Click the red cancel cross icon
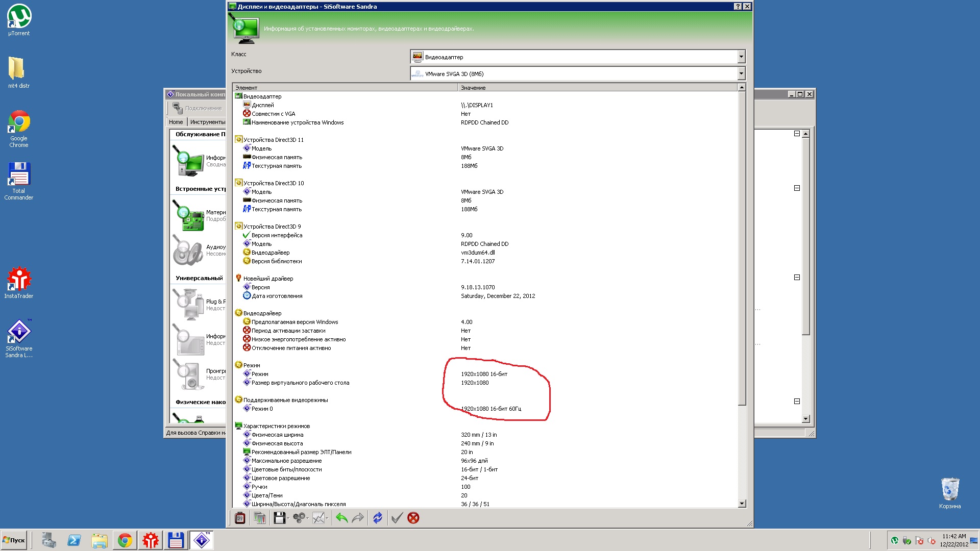The width and height of the screenshot is (980, 551). pyautogui.click(x=413, y=518)
